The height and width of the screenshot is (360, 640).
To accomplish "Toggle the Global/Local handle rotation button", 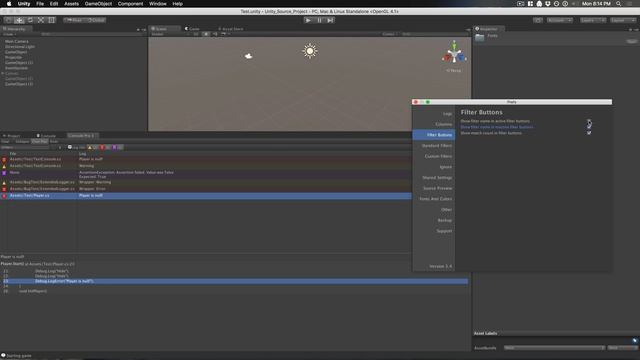I will pos(96,20).
